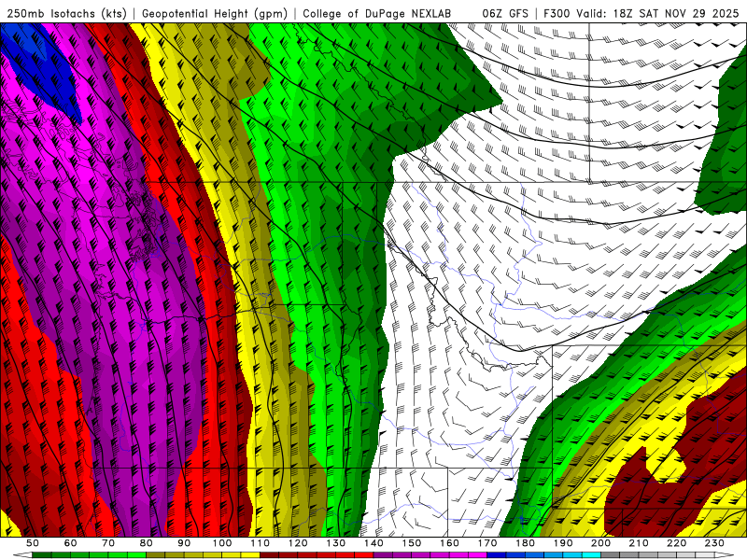747x560 pixels.
Task: Click the '250mb Isotachs (kts)' title text
Action: 66,13
